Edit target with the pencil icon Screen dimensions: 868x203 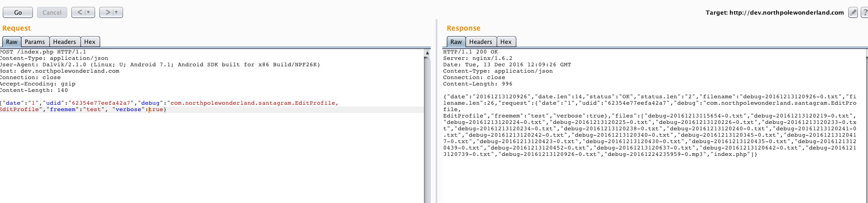point(853,12)
